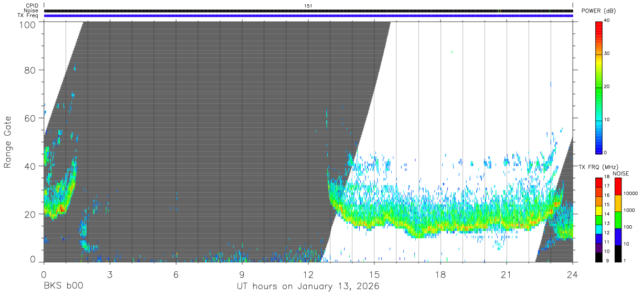Image resolution: width=644 pixels, height=297 pixels.
Task: Click the Range Gate tick label '100'
Action: [27, 24]
